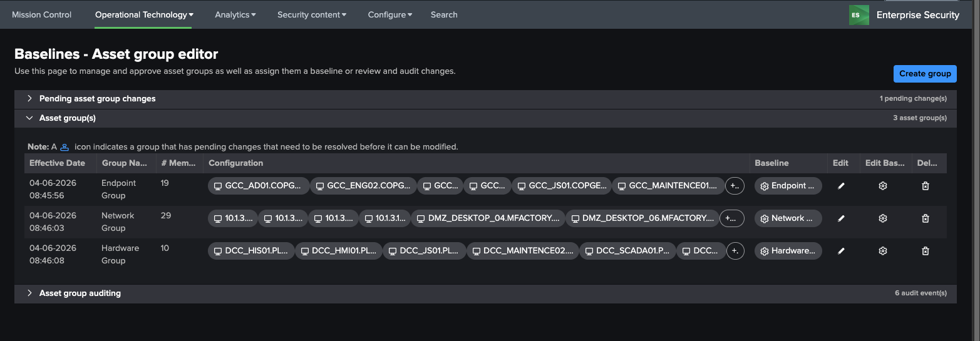Click the pencil edit icon for Network Group
The height and width of the screenshot is (341, 980).
point(841,218)
